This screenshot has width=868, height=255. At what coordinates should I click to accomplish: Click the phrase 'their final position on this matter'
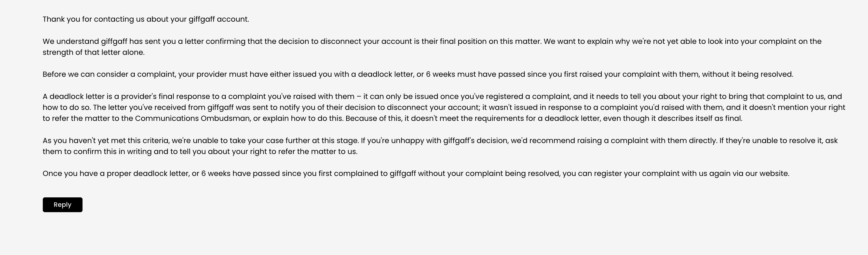click(x=481, y=42)
